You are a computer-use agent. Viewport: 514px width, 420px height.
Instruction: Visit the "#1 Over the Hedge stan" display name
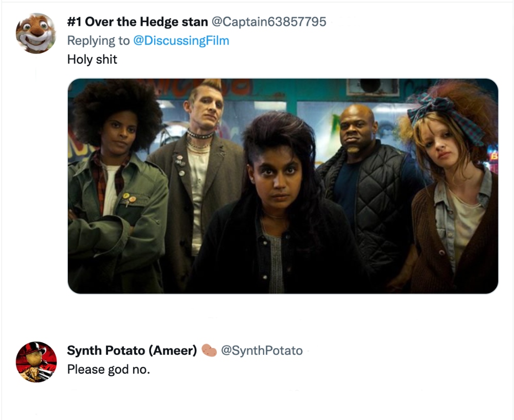pyautogui.click(x=137, y=22)
